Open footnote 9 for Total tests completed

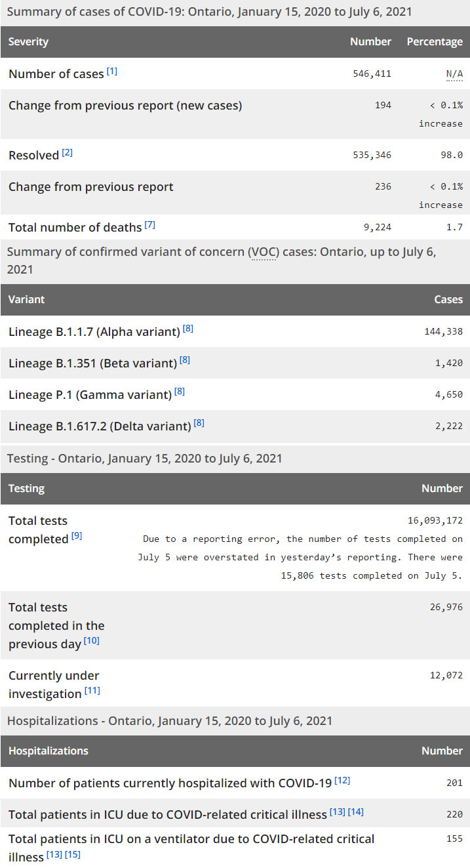tap(77, 536)
